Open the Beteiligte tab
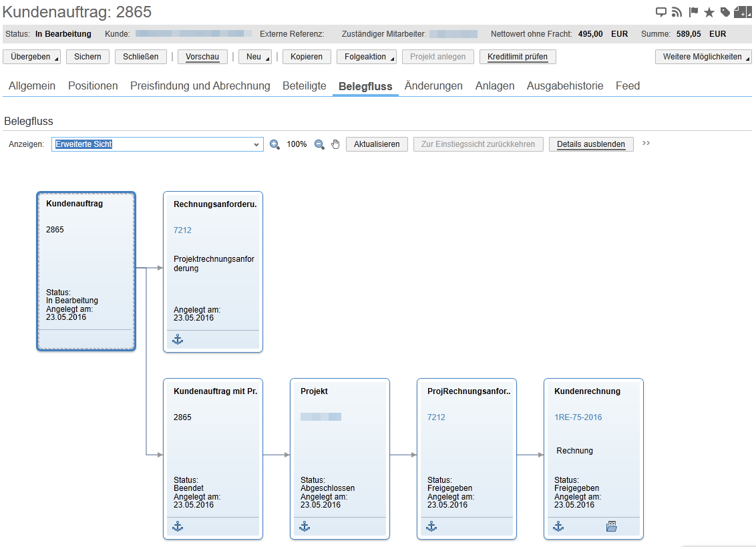756x547 pixels. pyautogui.click(x=305, y=86)
